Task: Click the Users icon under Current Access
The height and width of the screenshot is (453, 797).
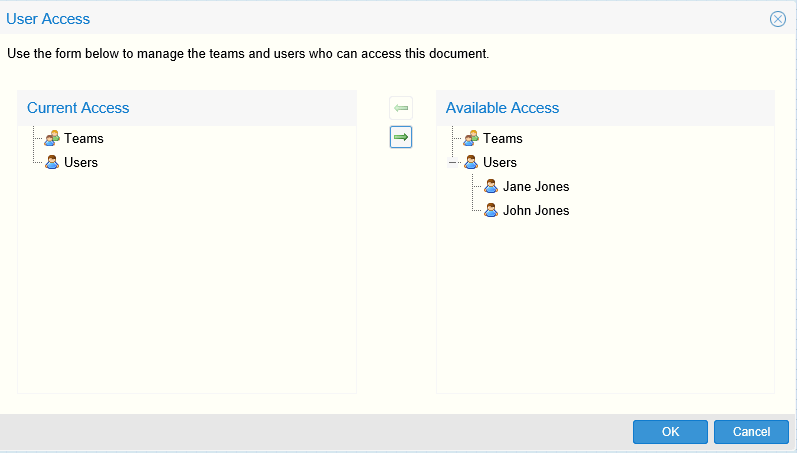Action: point(52,162)
